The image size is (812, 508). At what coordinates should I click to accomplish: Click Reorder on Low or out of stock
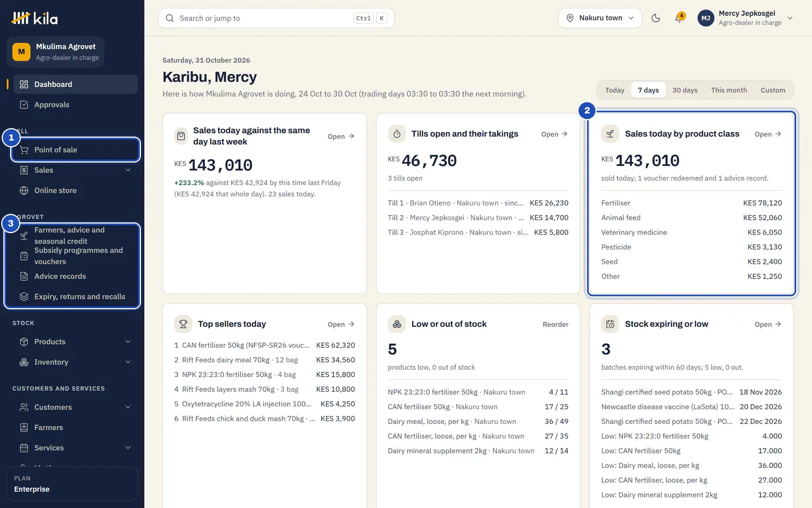[x=555, y=324]
